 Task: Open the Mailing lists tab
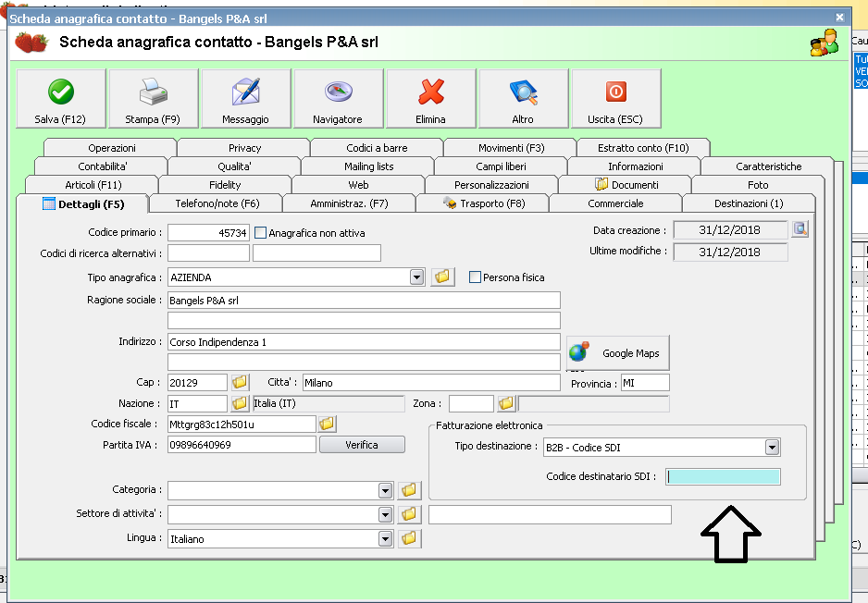pos(368,166)
